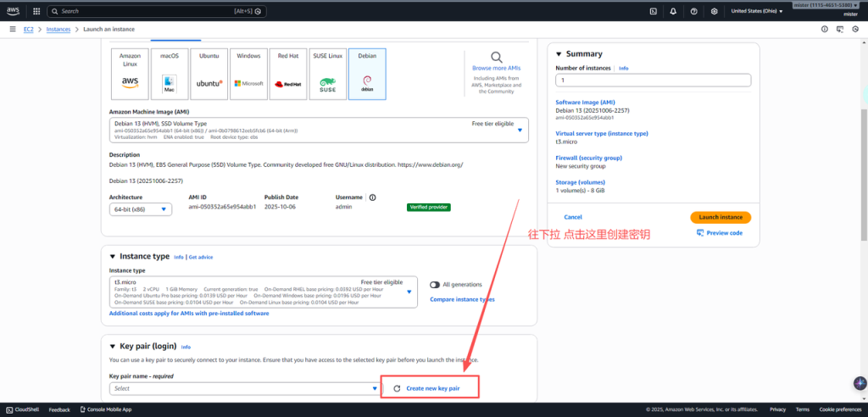Click Browse more AMIs link
Viewport: 868px width, 417px height.
(496, 68)
